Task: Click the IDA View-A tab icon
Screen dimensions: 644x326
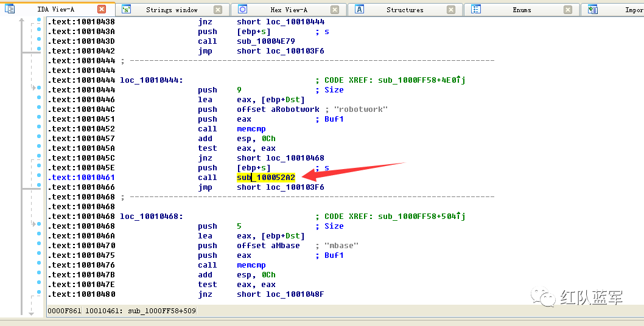Action: tap(10, 9)
